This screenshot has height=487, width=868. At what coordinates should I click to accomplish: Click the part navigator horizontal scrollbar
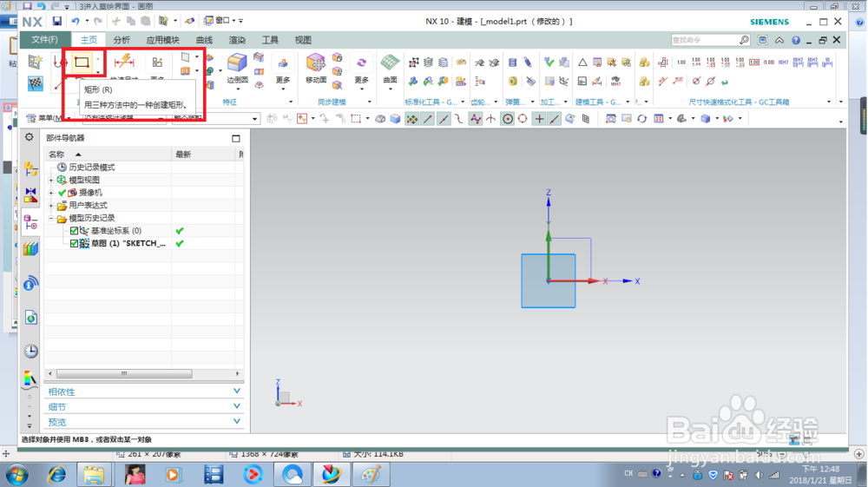coord(124,373)
